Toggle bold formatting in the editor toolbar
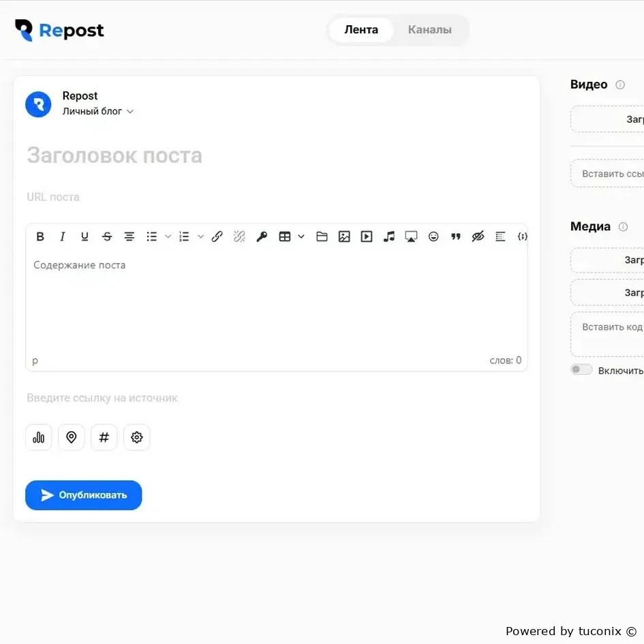The height and width of the screenshot is (644, 644). [x=40, y=236]
